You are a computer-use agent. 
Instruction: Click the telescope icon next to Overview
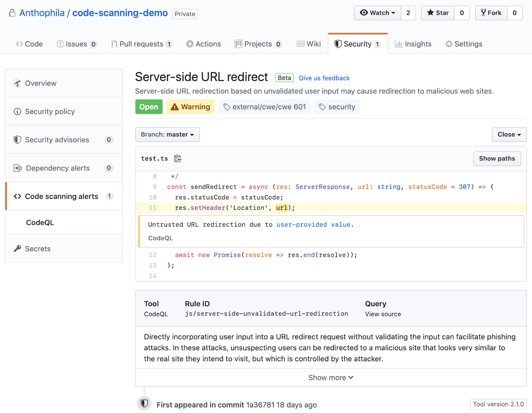(17, 83)
